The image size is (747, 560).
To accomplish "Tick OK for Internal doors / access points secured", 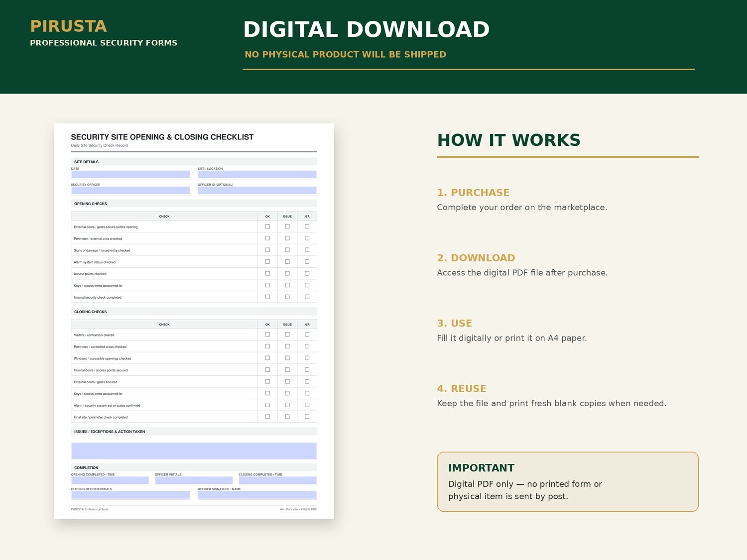I will (267, 370).
